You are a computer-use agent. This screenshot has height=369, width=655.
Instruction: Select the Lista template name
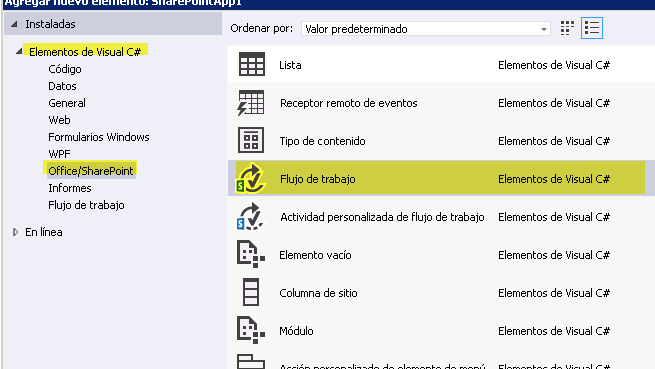click(x=290, y=65)
